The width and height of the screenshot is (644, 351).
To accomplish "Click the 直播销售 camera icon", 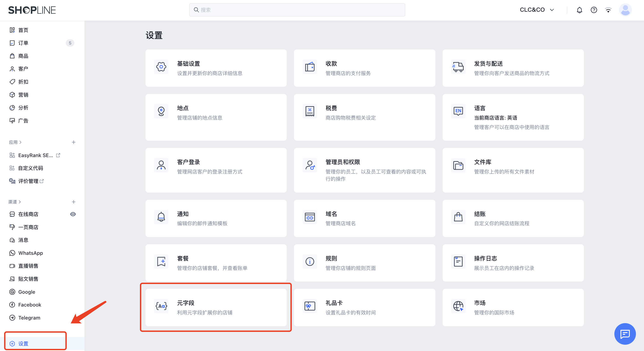I will 12,266.
